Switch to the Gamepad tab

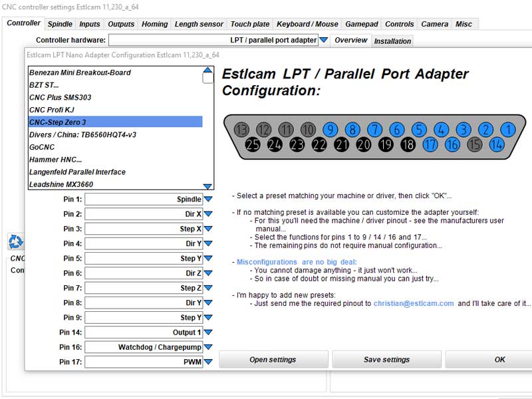click(361, 23)
